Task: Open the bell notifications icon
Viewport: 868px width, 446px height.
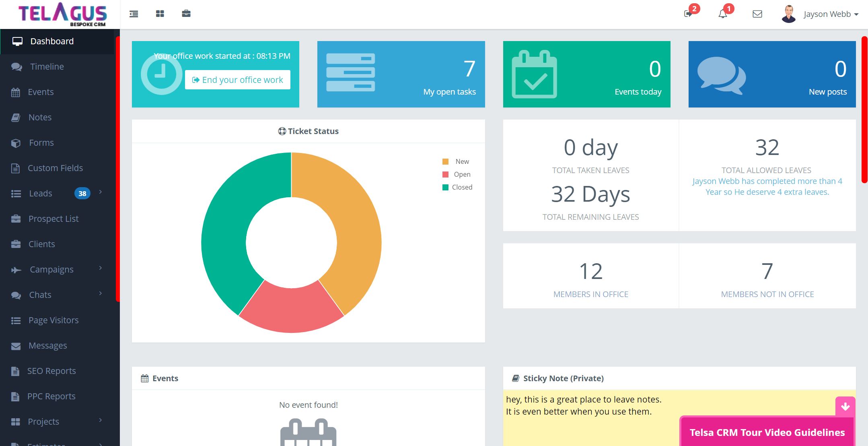Action: point(723,14)
